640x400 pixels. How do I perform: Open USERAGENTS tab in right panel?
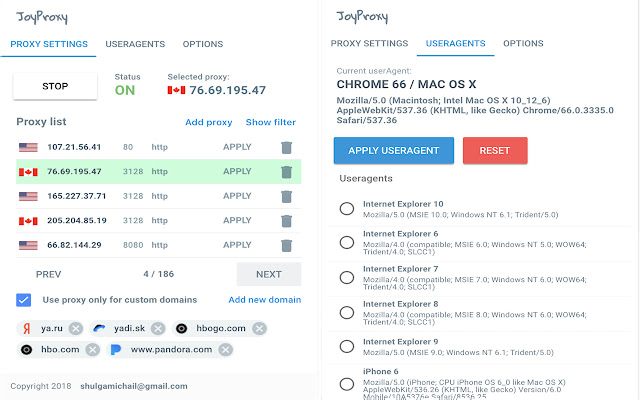(x=456, y=43)
